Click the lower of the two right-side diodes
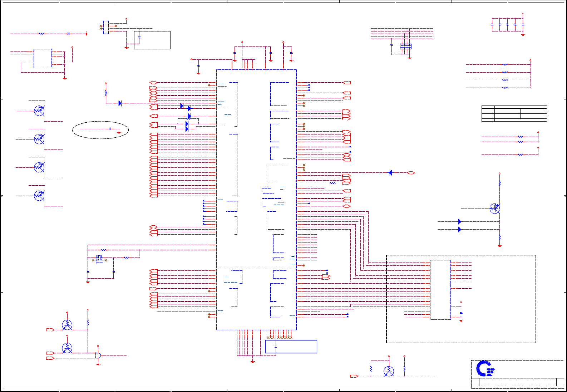 click(460, 230)
